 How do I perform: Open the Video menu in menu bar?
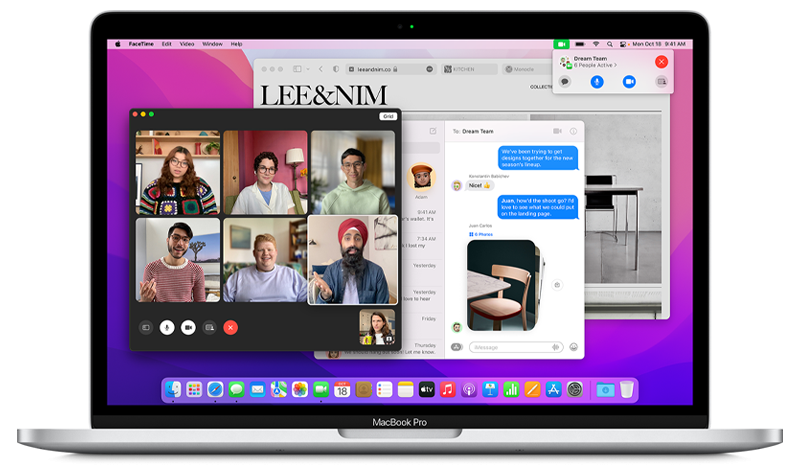pos(187,44)
